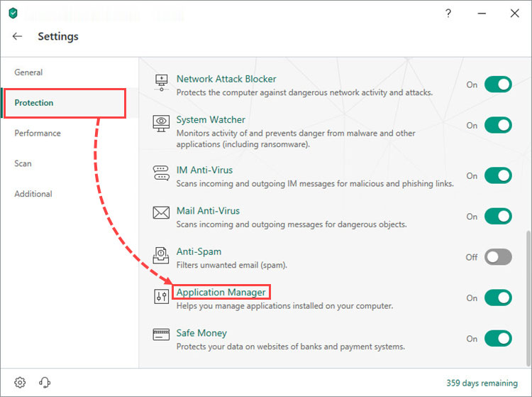This screenshot has width=532, height=397.
Task: Click 'Filters unwanted email (spam).' description
Action: coord(232,265)
